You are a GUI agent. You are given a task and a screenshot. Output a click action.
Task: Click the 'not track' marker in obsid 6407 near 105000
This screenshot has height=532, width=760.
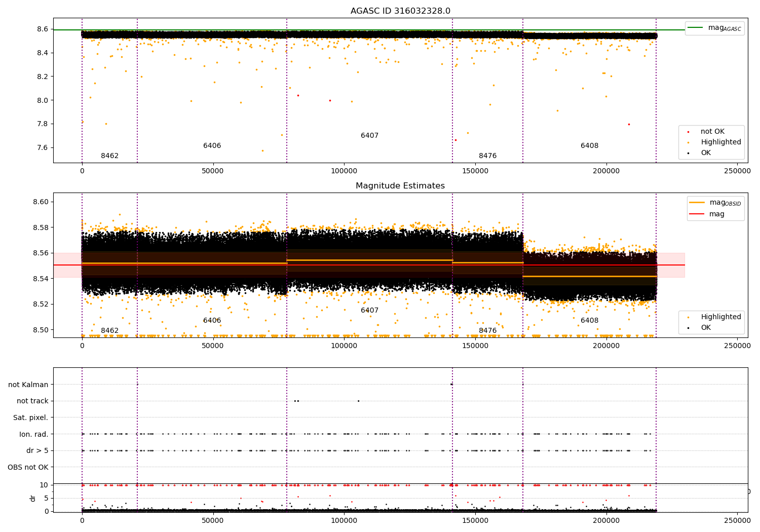358,401
